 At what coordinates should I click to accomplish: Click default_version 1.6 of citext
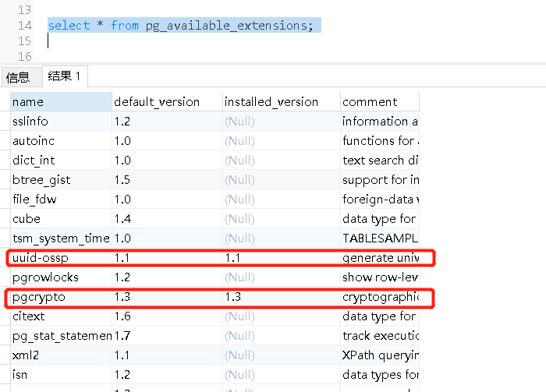(x=167, y=316)
